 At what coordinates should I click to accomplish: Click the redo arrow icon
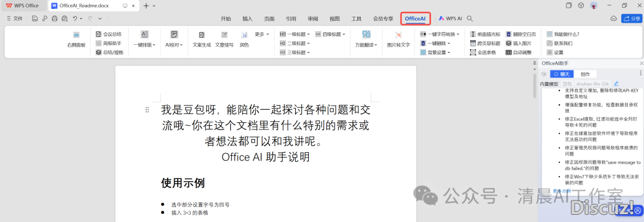89,18
